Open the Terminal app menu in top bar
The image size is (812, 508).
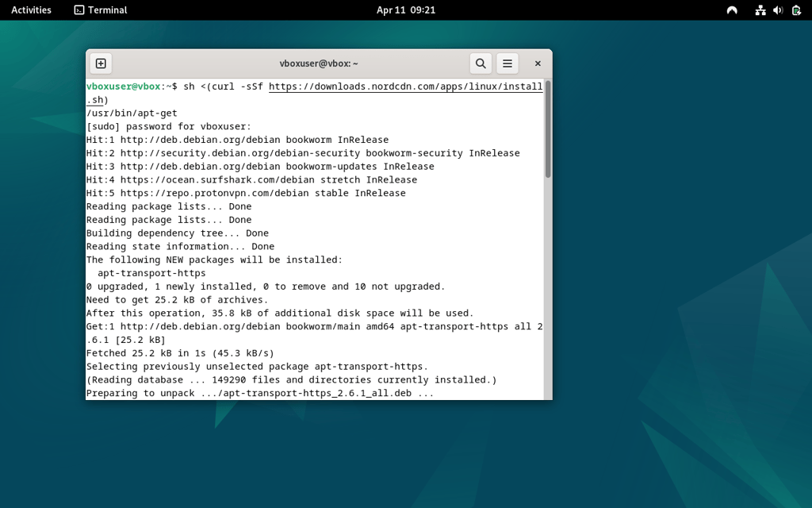point(101,10)
